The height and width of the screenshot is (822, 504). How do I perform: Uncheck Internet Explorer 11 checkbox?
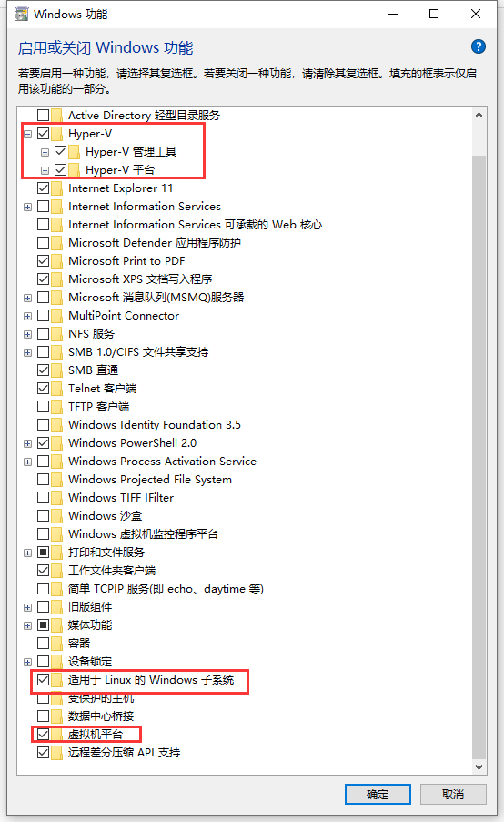coord(43,188)
